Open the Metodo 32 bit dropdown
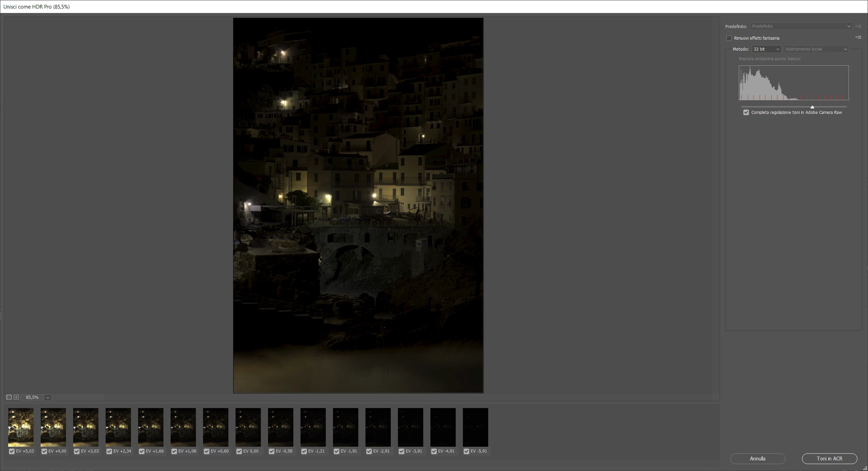This screenshot has width=868, height=471. [766, 49]
